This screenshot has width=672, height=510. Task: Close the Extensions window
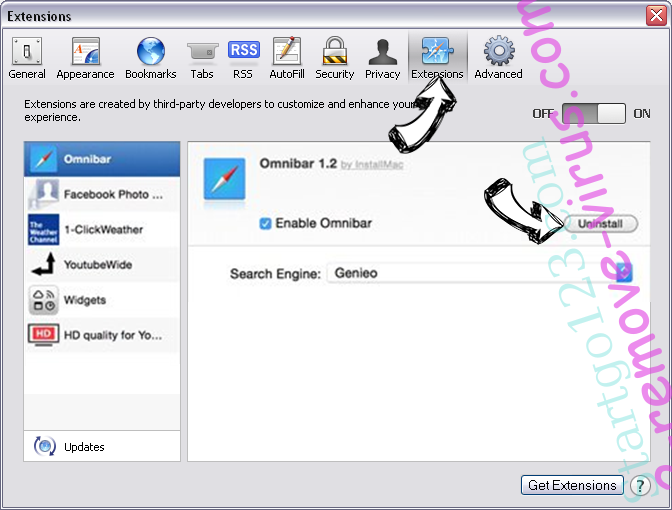coord(657,16)
